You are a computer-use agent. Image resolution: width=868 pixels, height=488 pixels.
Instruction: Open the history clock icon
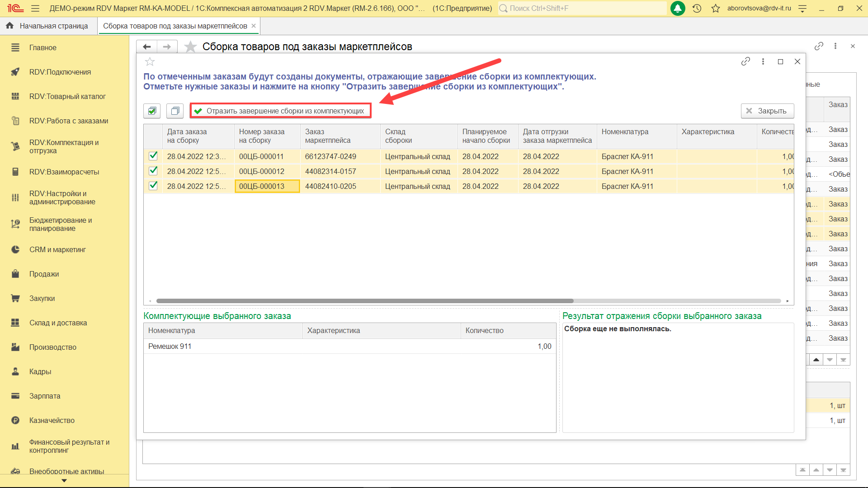pyautogui.click(x=697, y=8)
